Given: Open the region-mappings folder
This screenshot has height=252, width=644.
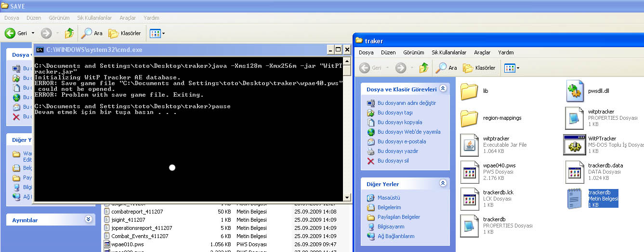Looking at the screenshot, I should tap(469, 118).
